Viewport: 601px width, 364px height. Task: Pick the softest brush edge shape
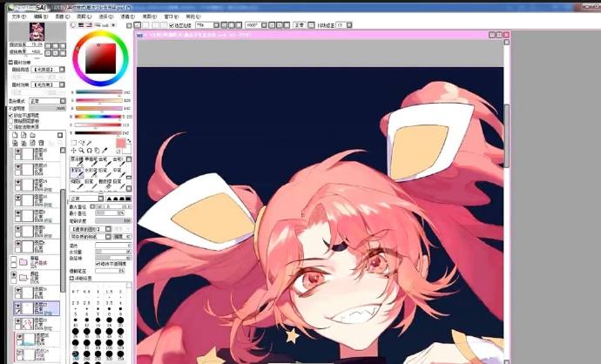(109, 199)
